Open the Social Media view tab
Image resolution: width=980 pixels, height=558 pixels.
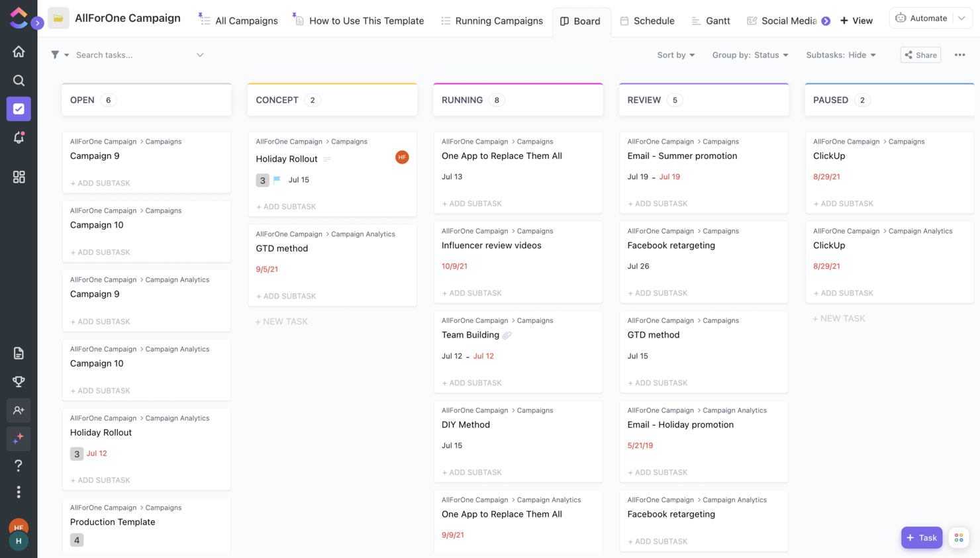click(782, 21)
